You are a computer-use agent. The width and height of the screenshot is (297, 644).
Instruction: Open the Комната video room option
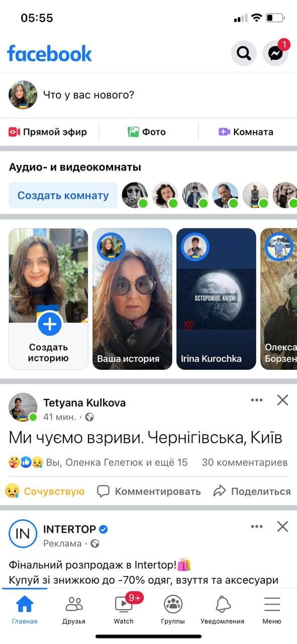click(246, 132)
